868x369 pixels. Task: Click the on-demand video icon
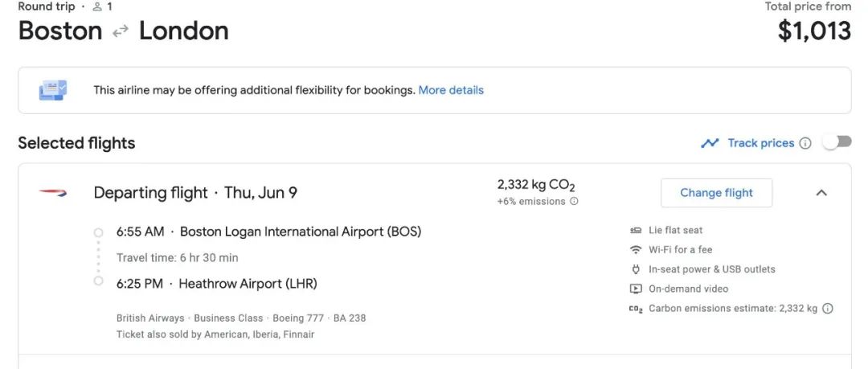636,289
